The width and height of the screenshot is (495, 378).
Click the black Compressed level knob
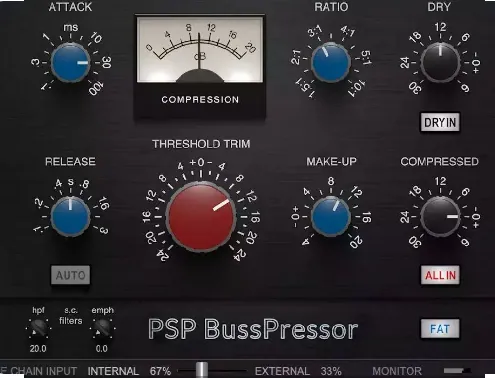(440, 216)
